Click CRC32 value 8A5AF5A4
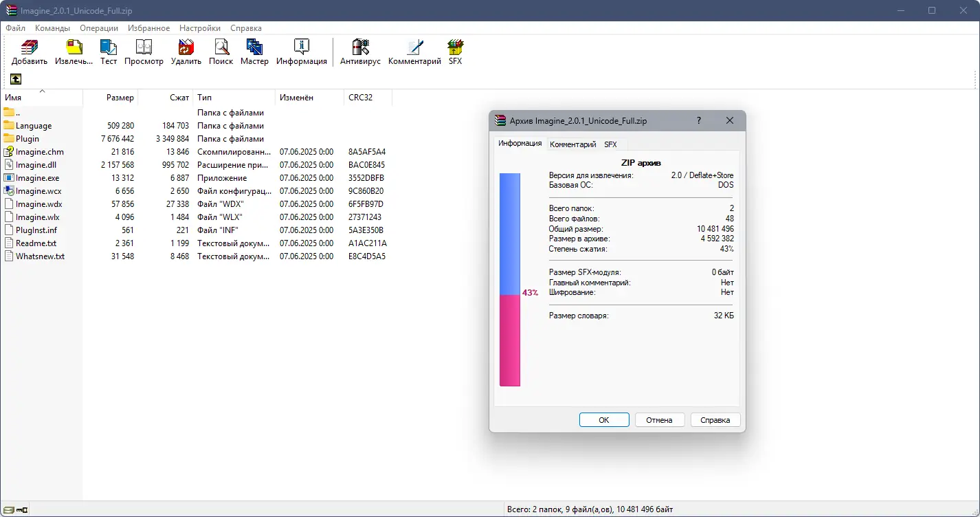Screen dimensions: 980x517 point(367,152)
